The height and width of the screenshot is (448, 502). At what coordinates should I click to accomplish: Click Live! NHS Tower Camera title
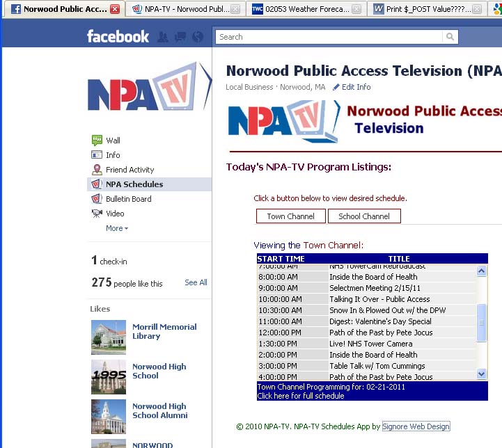pos(370,344)
